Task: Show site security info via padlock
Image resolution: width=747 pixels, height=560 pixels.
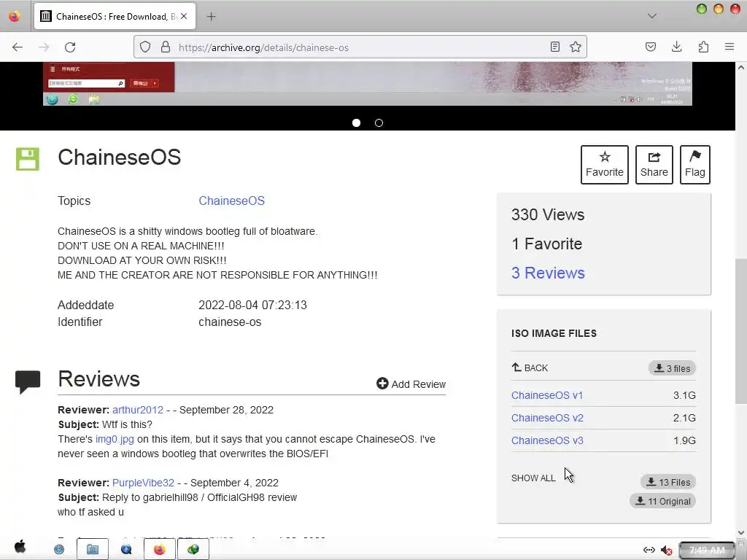Action: [x=166, y=47]
